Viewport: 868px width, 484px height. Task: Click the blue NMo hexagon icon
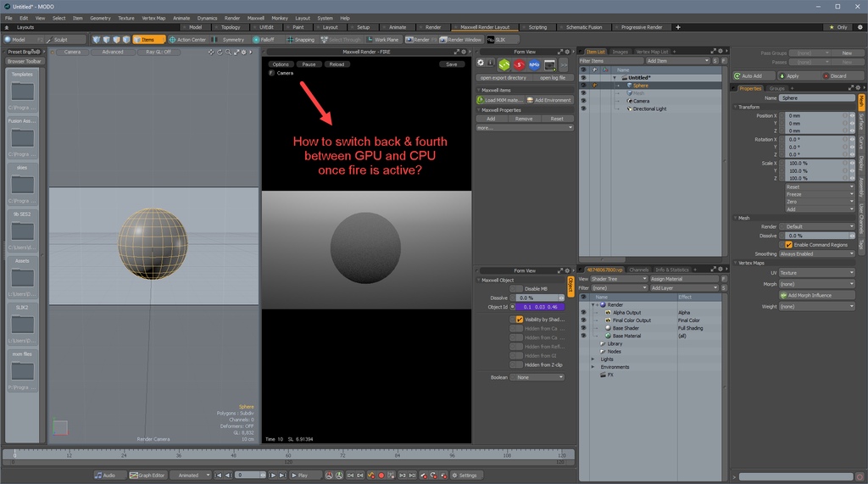[534, 64]
